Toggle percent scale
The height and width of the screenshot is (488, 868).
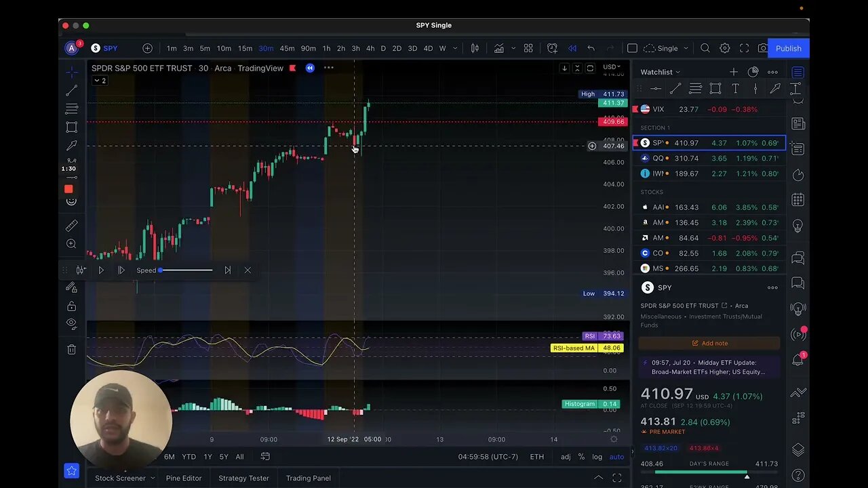581,457
